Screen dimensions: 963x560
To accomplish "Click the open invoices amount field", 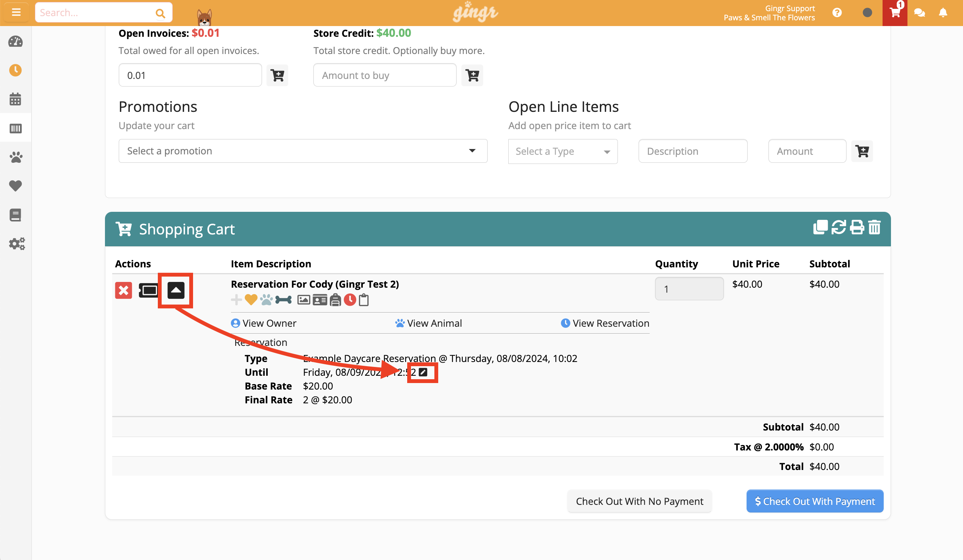I will (x=190, y=75).
